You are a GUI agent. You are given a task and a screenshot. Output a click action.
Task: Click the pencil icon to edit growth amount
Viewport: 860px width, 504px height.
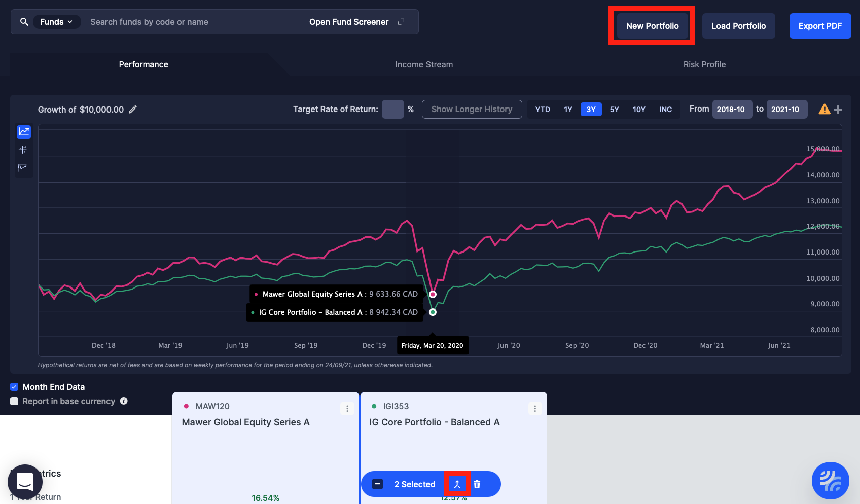click(133, 110)
